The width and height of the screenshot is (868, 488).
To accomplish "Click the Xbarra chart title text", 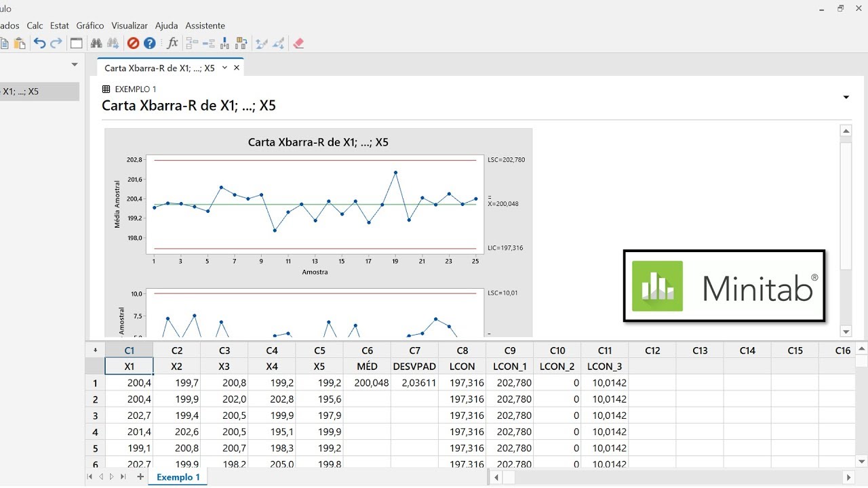I will (x=318, y=142).
